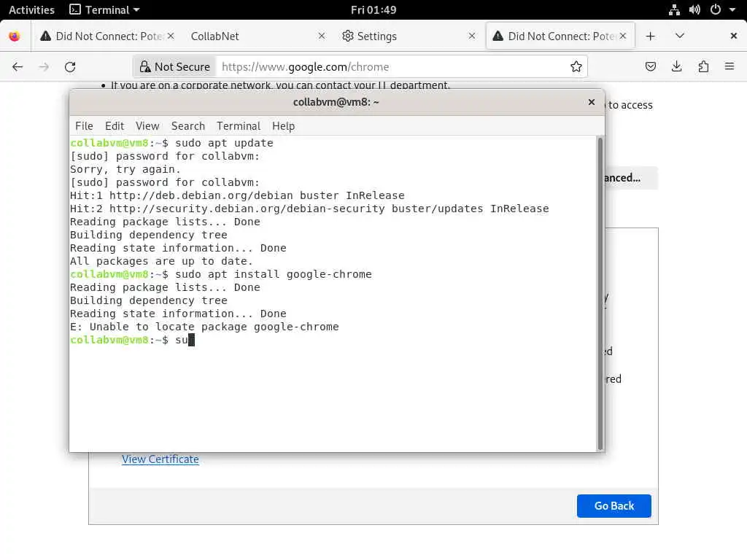Open the terminal Search menu
Viewport: 747px width, 560px height.
pyautogui.click(x=187, y=126)
